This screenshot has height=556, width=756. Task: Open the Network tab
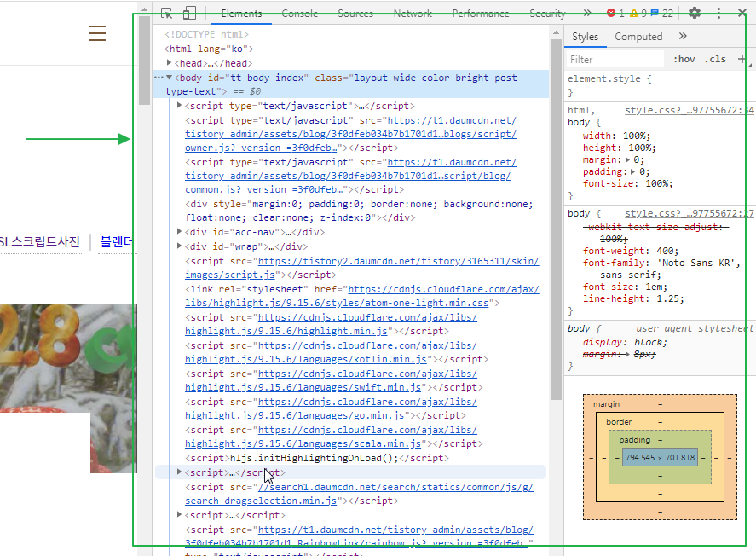tap(413, 14)
